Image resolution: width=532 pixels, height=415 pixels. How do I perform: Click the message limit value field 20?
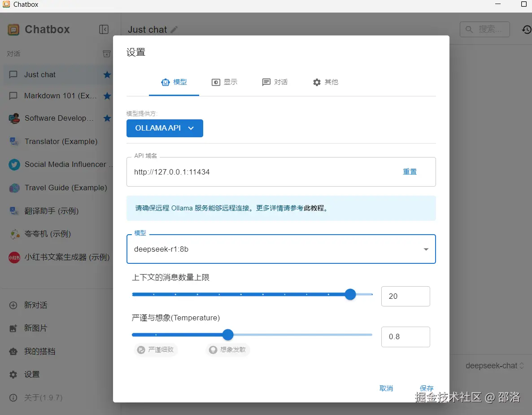point(406,296)
